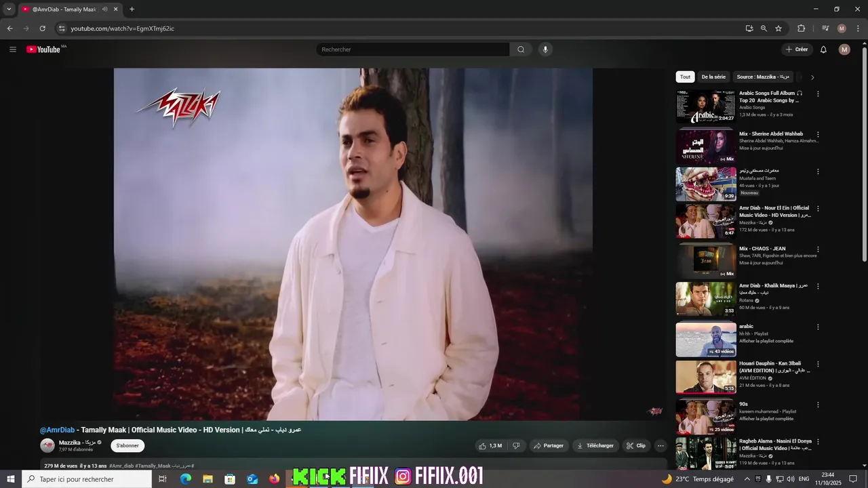Open Mix - Sherine Abdel Wahhab thumbnail
The image size is (868, 488).
(x=706, y=146)
